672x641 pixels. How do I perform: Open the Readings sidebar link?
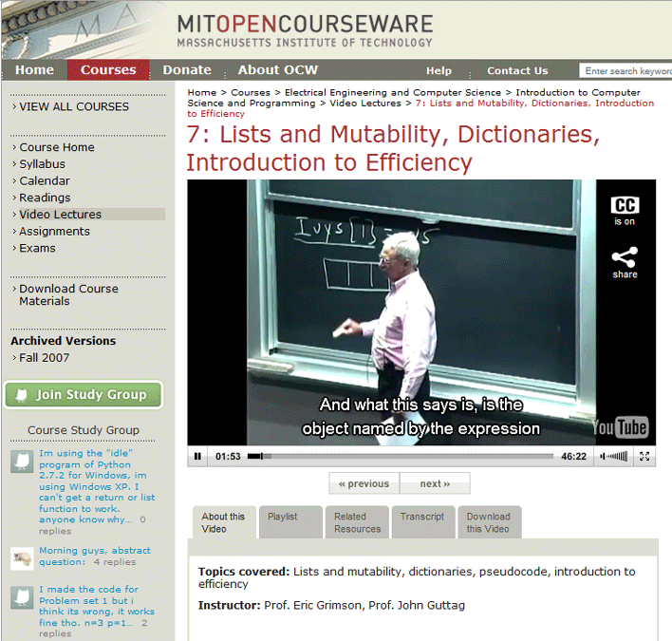tap(45, 198)
